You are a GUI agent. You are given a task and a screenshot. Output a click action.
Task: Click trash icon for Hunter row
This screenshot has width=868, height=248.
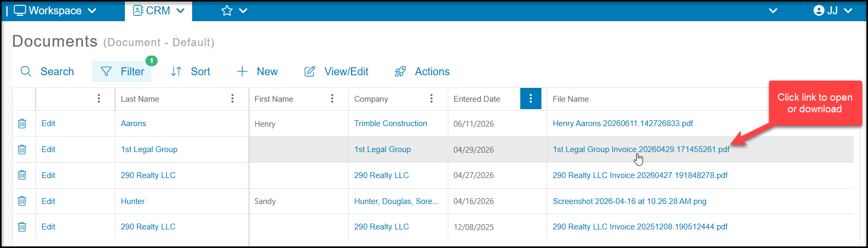click(x=22, y=201)
